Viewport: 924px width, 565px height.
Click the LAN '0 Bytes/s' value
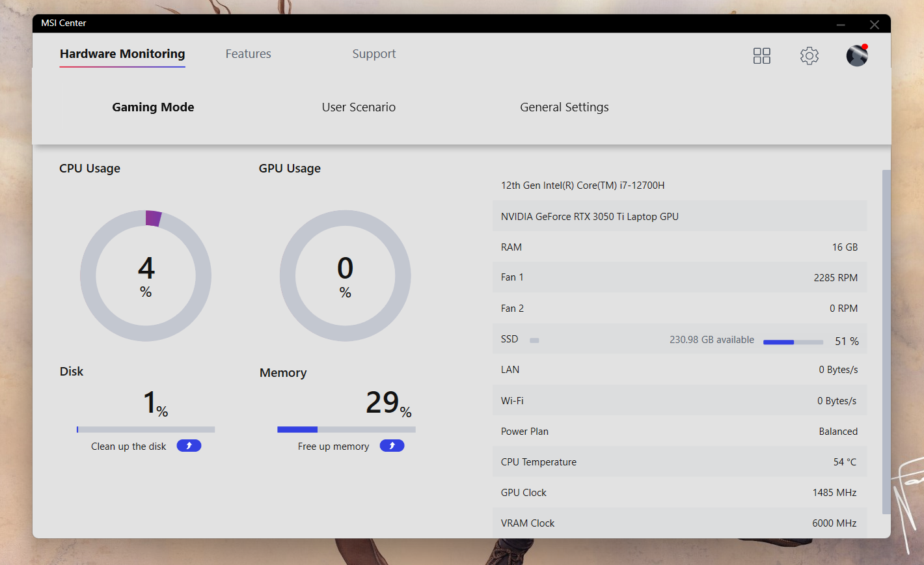838,370
